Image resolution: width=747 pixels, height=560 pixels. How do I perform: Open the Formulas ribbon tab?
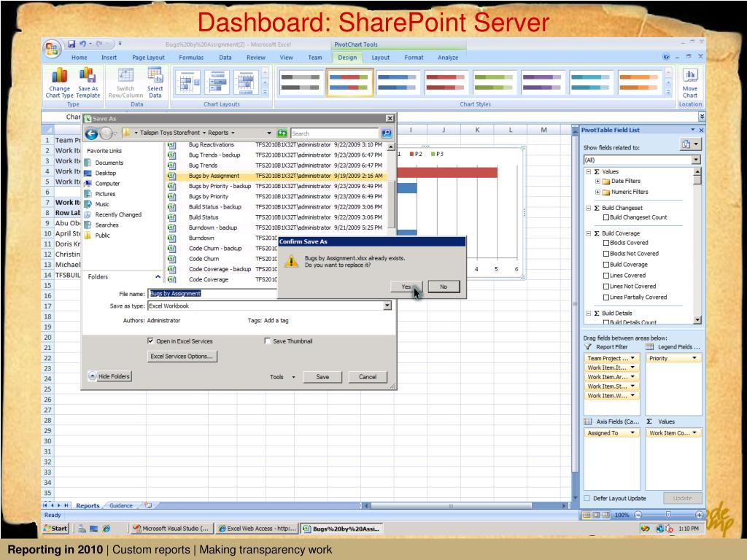(x=191, y=58)
